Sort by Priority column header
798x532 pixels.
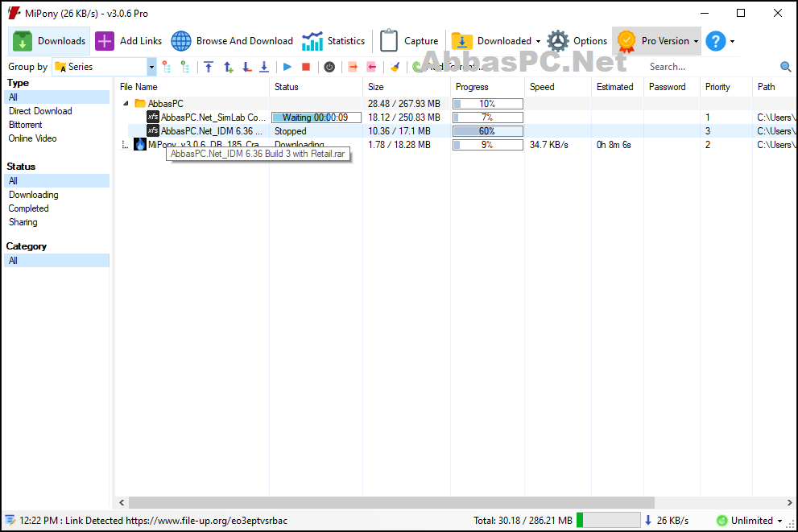pyautogui.click(x=726, y=87)
